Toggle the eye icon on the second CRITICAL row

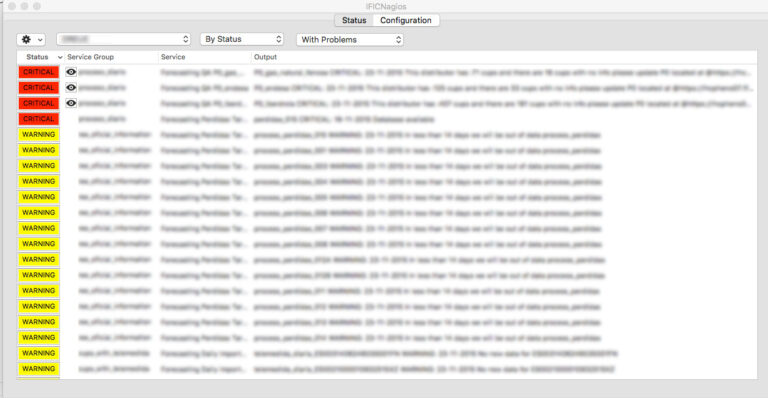point(71,88)
